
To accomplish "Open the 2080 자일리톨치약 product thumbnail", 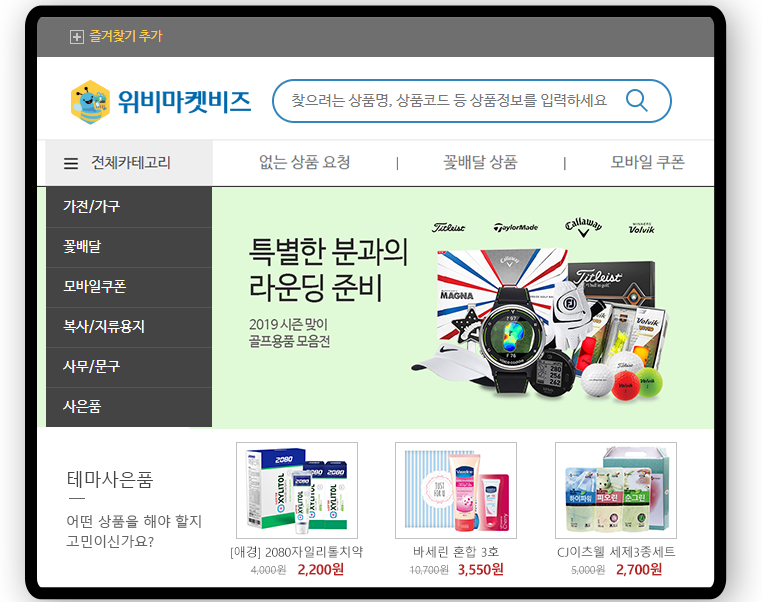I will (x=297, y=490).
